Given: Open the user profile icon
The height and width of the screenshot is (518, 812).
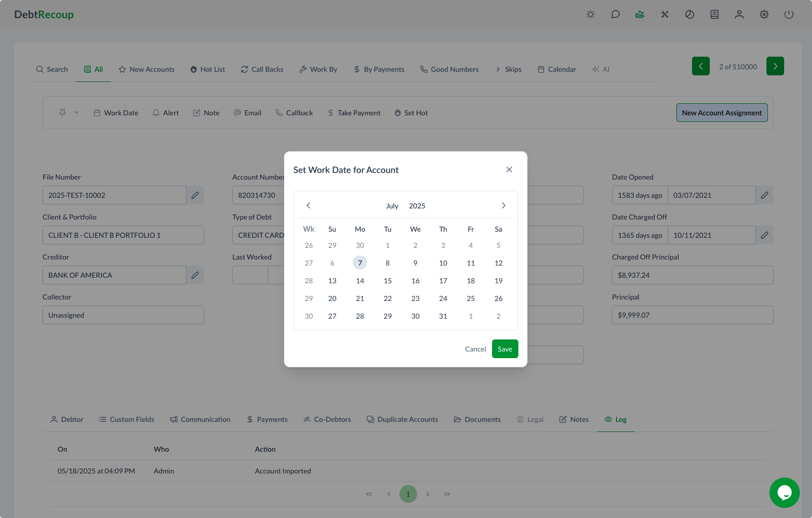Looking at the screenshot, I should point(739,15).
